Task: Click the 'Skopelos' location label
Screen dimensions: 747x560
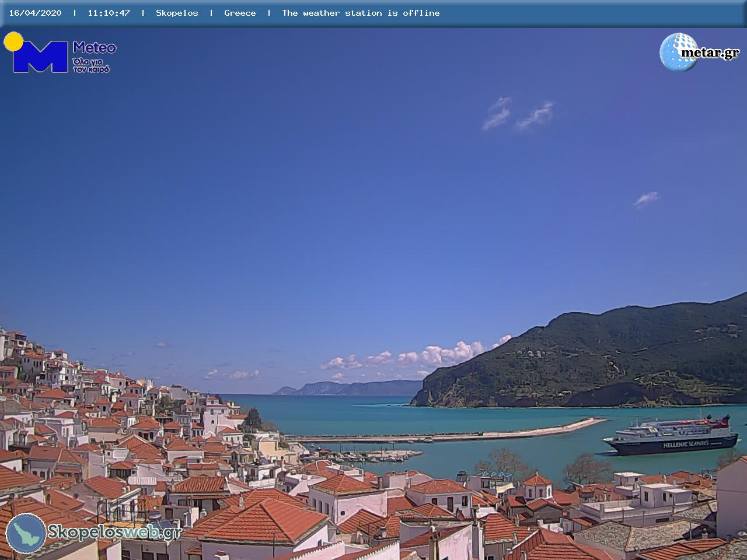Action: pos(177,13)
